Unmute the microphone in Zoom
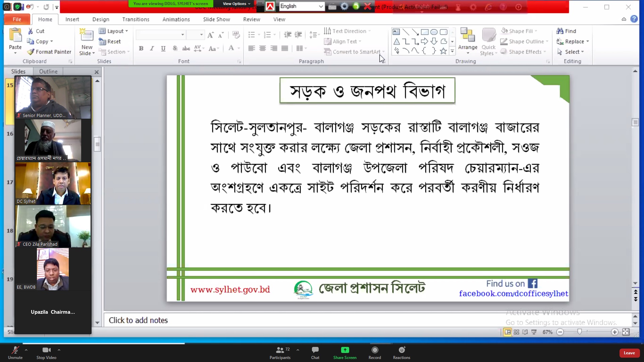 [x=15, y=350]
